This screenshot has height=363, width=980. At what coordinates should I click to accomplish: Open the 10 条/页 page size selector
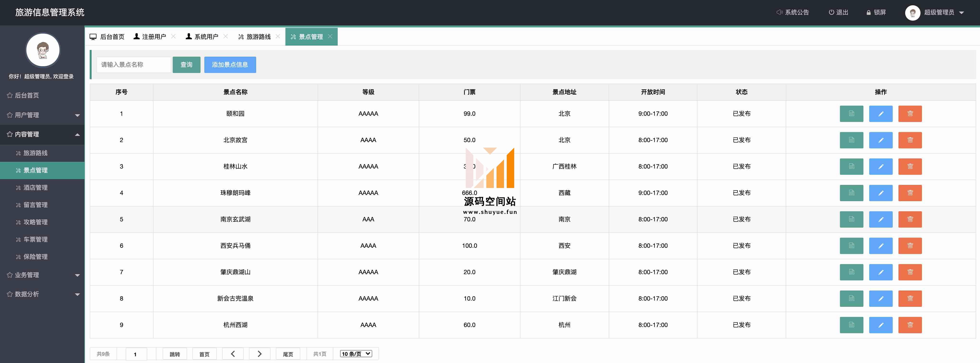point(356,354)
